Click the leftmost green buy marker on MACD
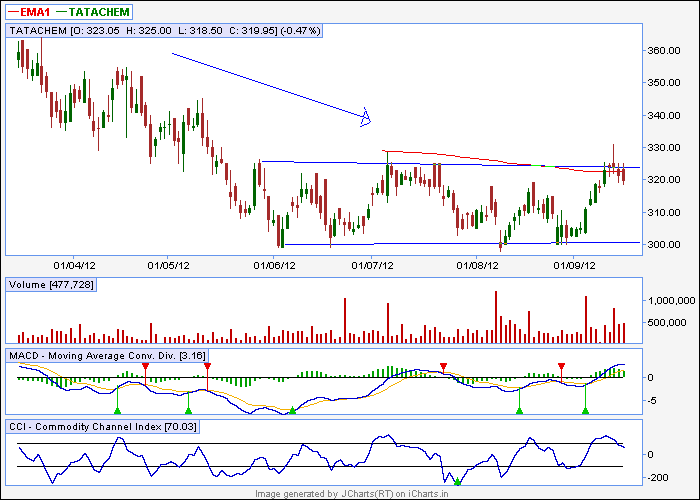This screenshot has height=500, width=700. point(117,411)
